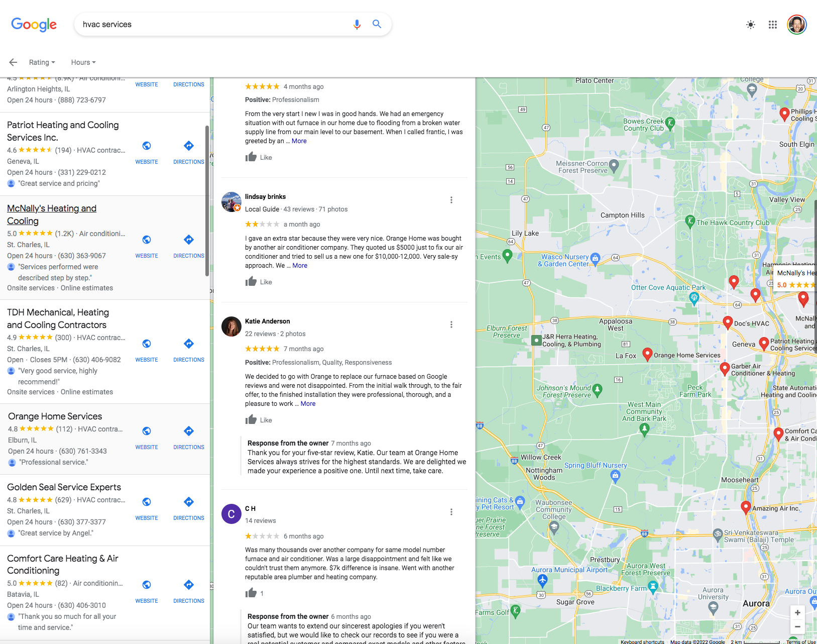This screenshot has width=817, height=644.
Task: Expand lindsay brinks' review with More
Action: click(x=300, y=266)
